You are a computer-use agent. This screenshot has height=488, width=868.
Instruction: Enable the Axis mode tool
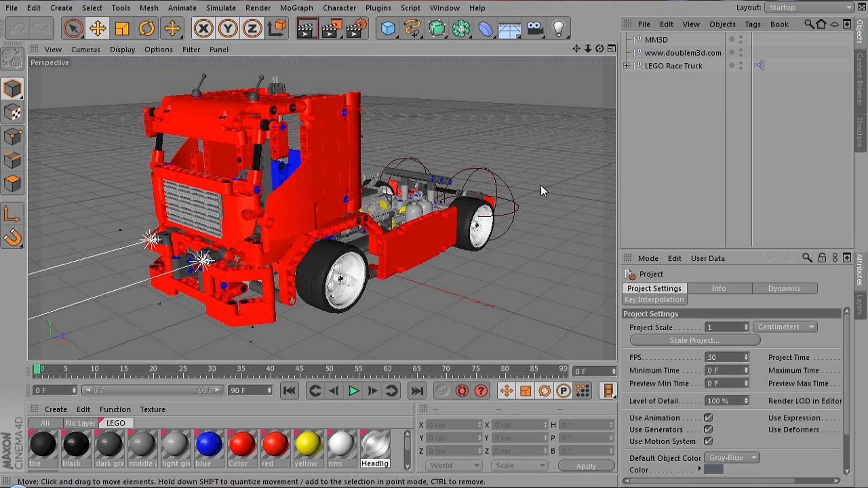click(x=12, y=214)
